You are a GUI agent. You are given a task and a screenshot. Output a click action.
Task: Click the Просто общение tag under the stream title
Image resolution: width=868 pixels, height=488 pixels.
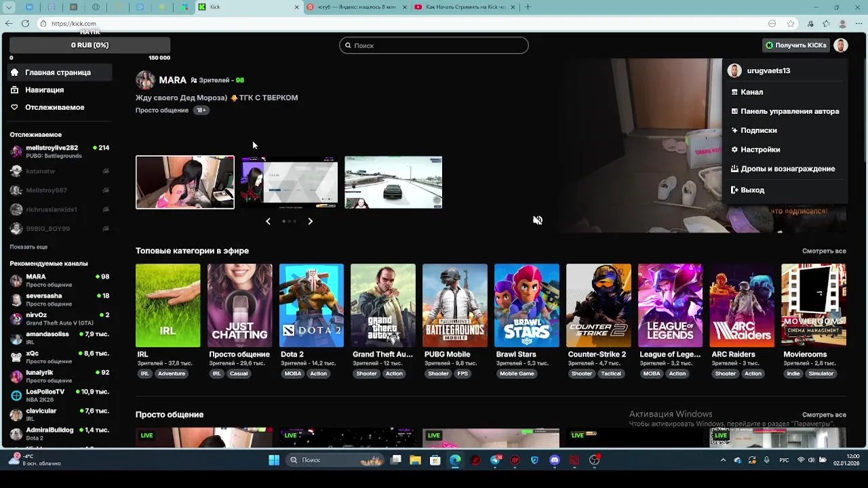[x=162, y=110]
